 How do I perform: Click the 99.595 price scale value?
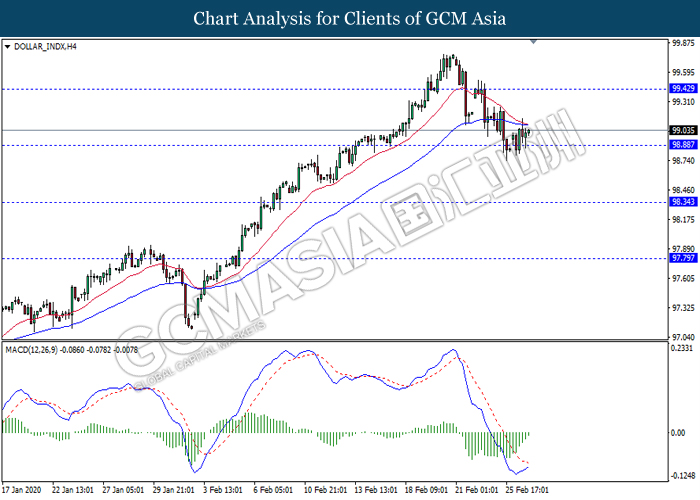pyautogui.click(x=683, y=72)
